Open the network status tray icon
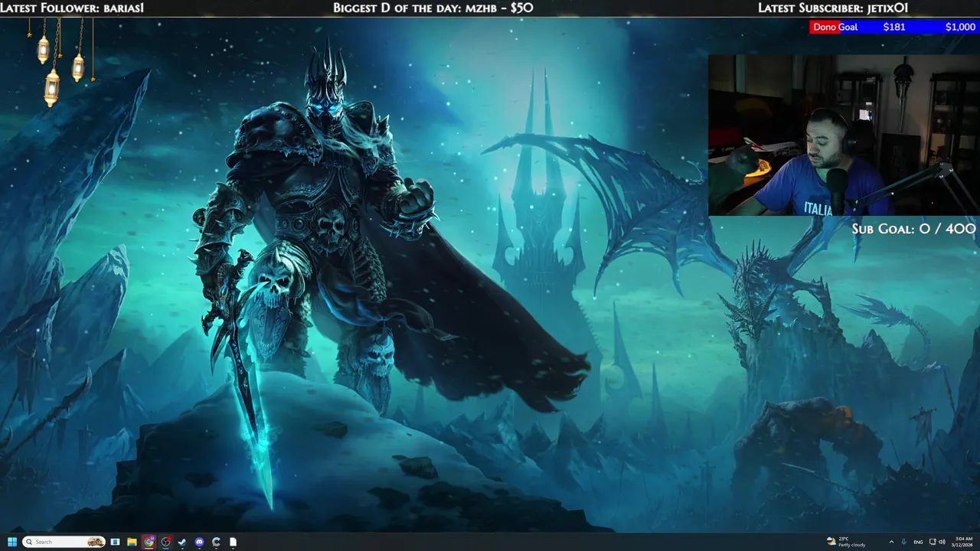 click(932, 542)
